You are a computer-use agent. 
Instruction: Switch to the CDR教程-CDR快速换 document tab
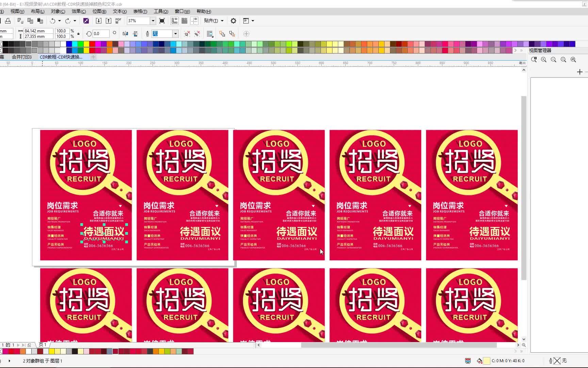61,57
